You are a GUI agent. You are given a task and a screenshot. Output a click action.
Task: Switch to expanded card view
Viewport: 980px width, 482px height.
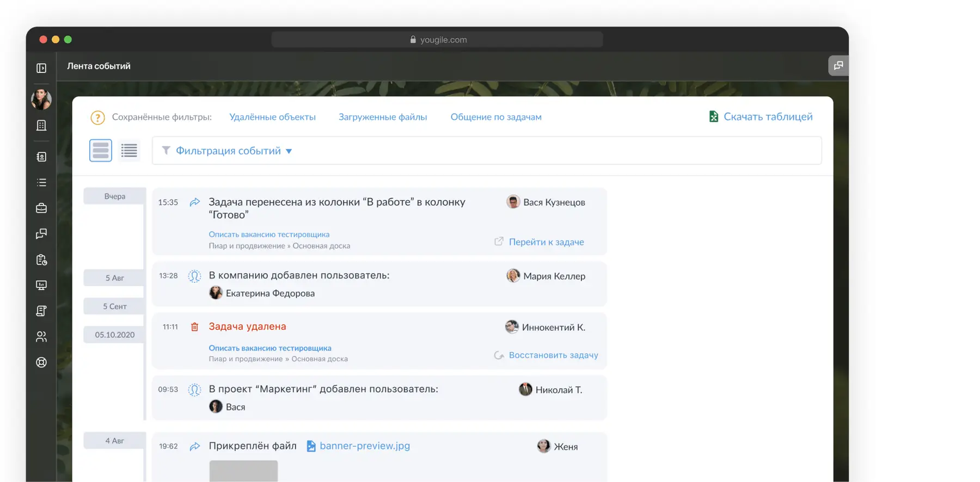pos(101,151)
